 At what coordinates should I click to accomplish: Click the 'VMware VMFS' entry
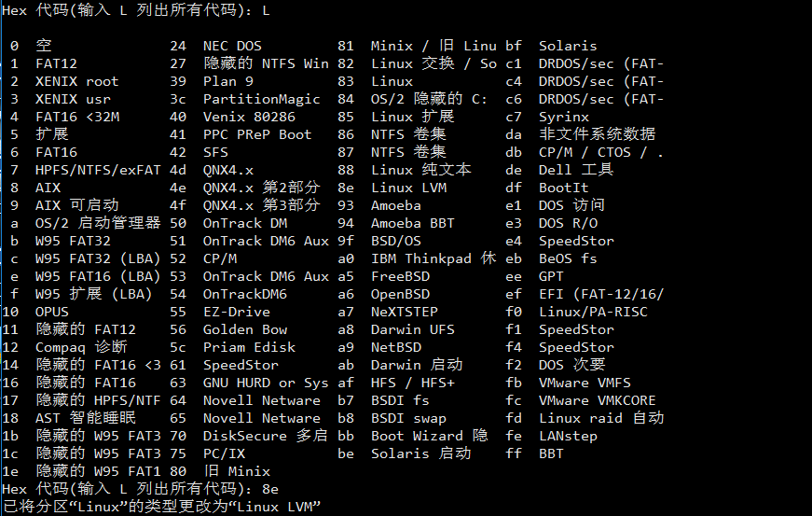tap(585, 383)
